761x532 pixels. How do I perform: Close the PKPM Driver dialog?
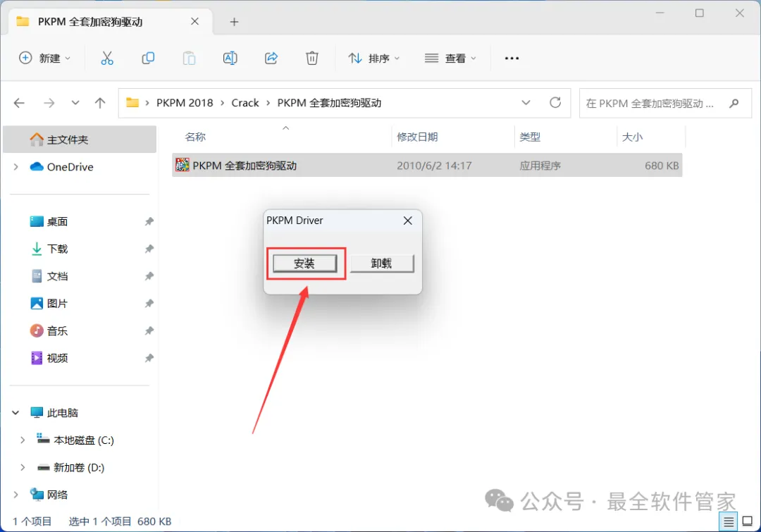point(408,221)
